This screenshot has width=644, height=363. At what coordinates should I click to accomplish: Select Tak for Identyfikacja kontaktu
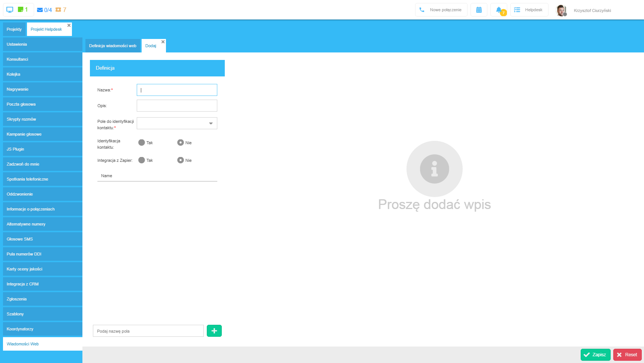(x=142, y=142)
